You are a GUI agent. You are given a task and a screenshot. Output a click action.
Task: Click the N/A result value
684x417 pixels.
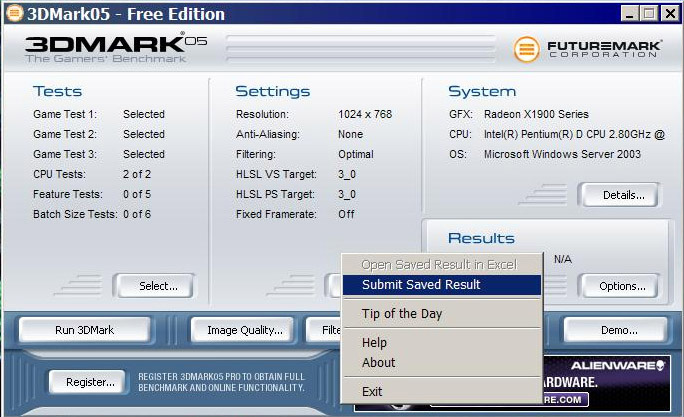(x=563, y=259)
